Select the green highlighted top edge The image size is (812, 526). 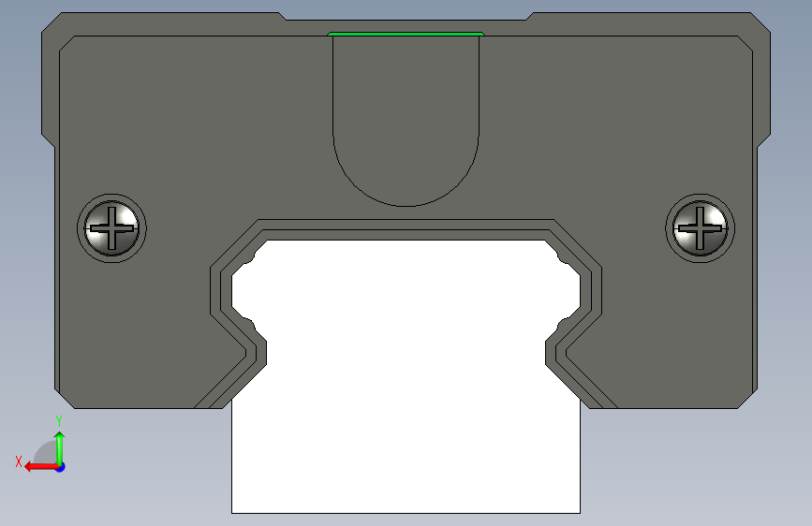click(406, 35)
